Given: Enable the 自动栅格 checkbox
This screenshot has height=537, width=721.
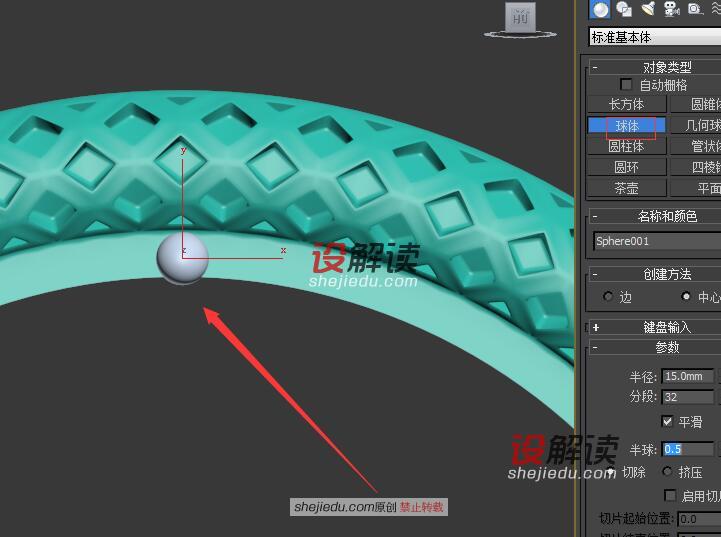Looking at the screenshot, I should point(626,85).
